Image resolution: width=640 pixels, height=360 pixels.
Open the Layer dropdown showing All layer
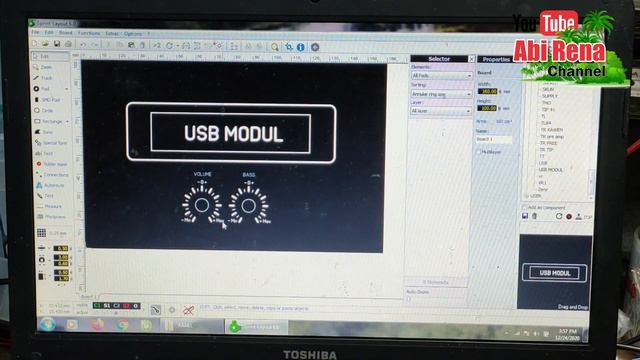[441, 111]
